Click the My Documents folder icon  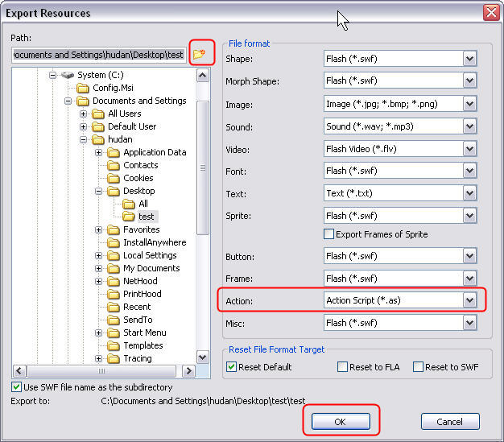(114, 268)
